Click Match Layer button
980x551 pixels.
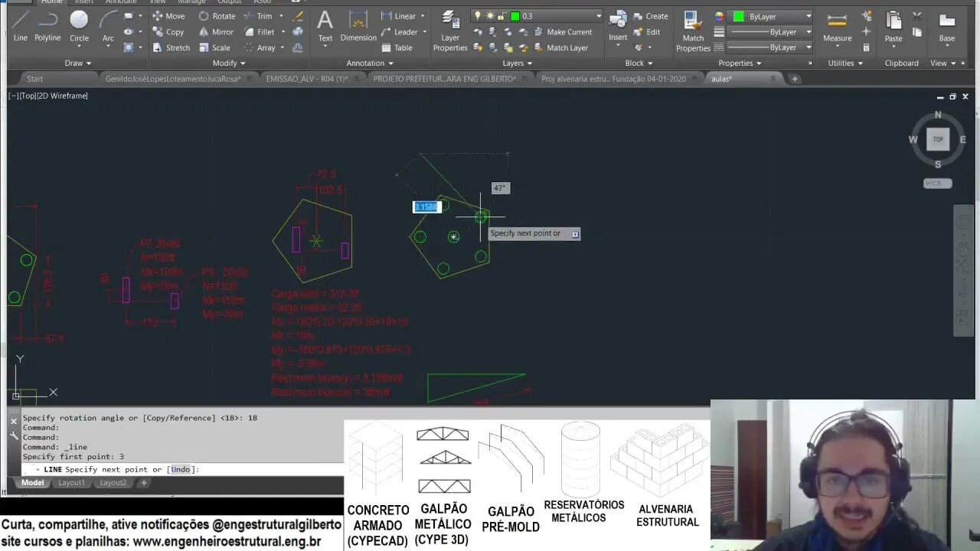tap(560, 47)
